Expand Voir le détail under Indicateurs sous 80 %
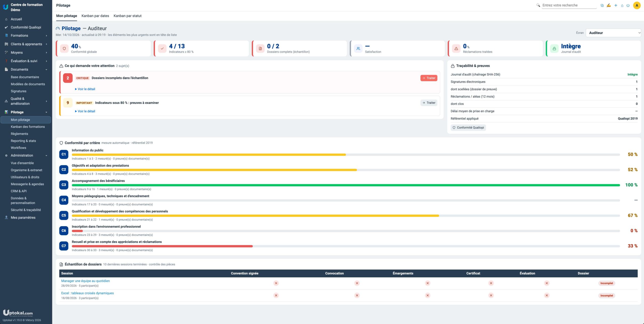 (85, 111)
